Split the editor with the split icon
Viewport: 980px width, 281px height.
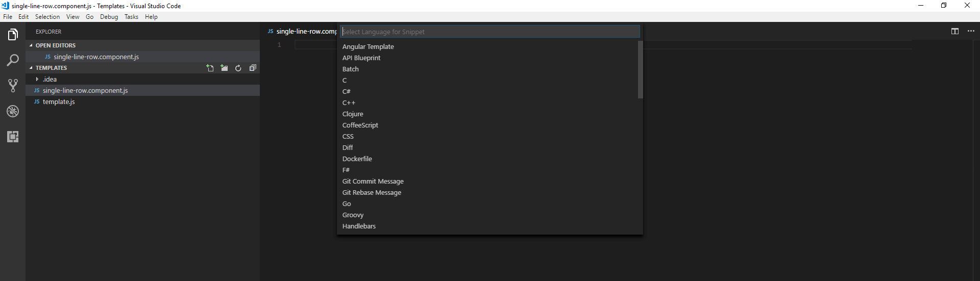tap(954, 31)
